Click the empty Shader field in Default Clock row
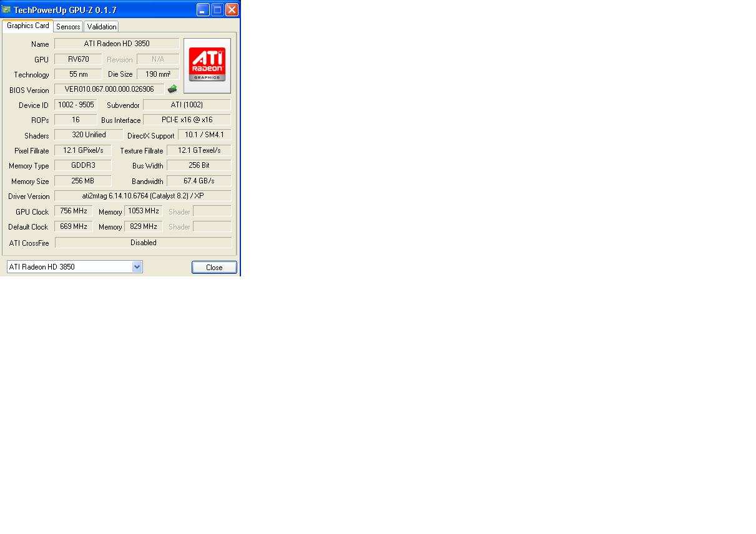756x534 pixels. pyautogui.click(x=212, y=226)
